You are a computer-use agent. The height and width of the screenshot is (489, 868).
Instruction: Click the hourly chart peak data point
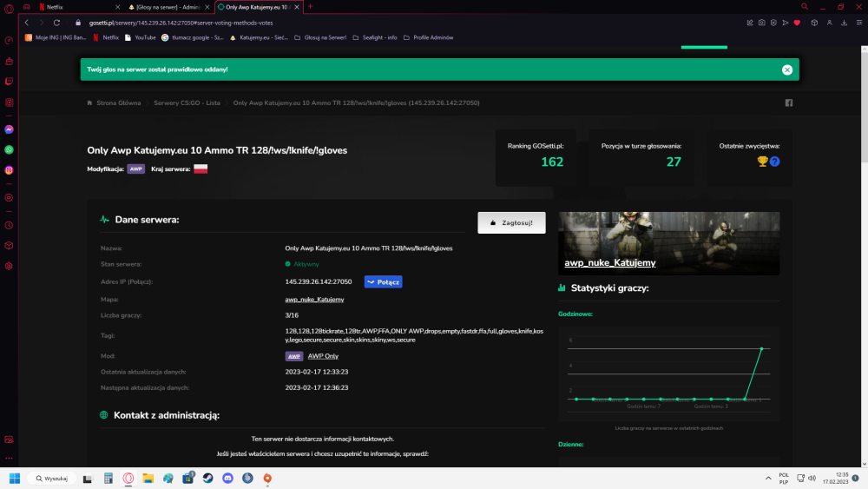tap(762, 349)
